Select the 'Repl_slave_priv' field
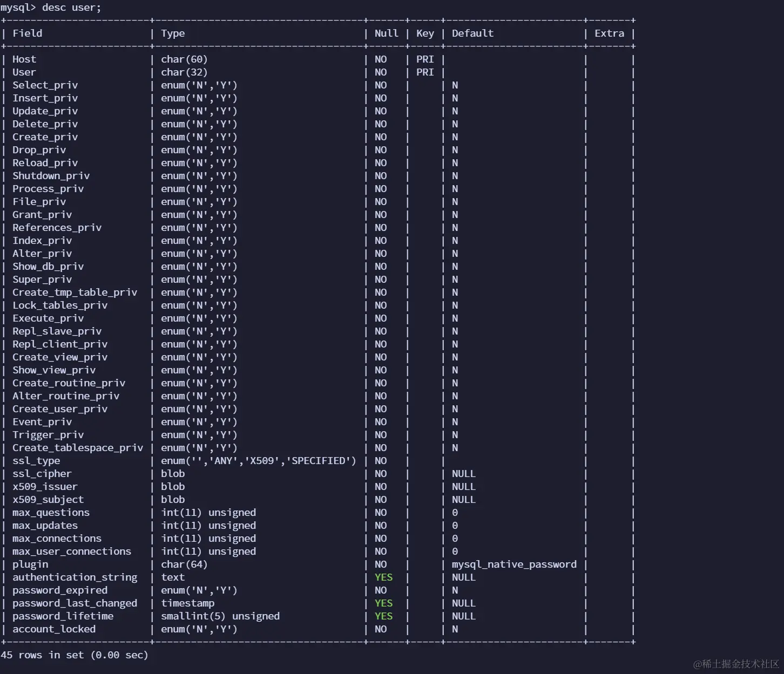 tap(57, 331)
